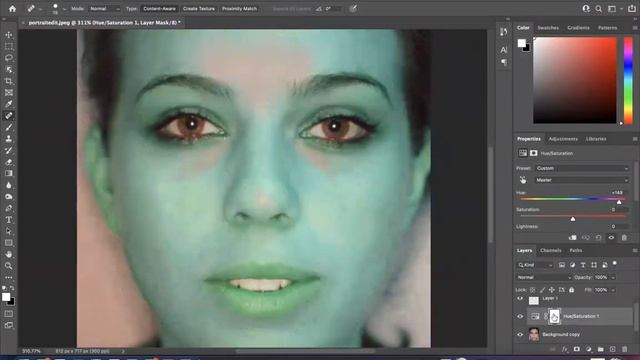The width and height of the screenshot is (640, 360).
Task: Switch to the Libraries tab
Action: [596, 139]
